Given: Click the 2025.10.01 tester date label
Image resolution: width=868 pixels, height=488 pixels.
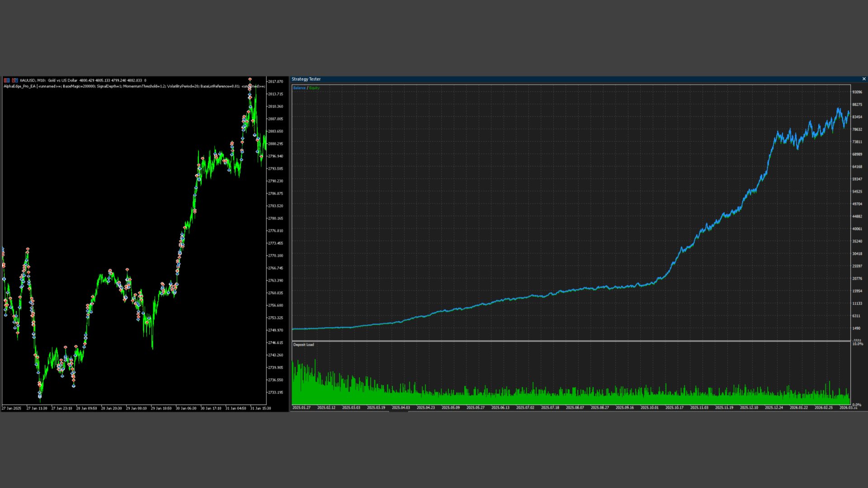Looking at the screenshot, I should coord(649,408).
